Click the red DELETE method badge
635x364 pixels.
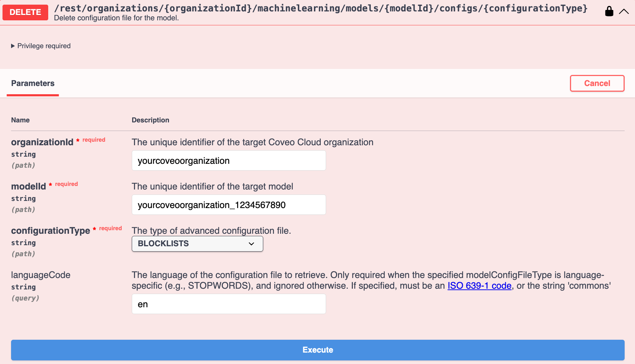coord(25,12)
